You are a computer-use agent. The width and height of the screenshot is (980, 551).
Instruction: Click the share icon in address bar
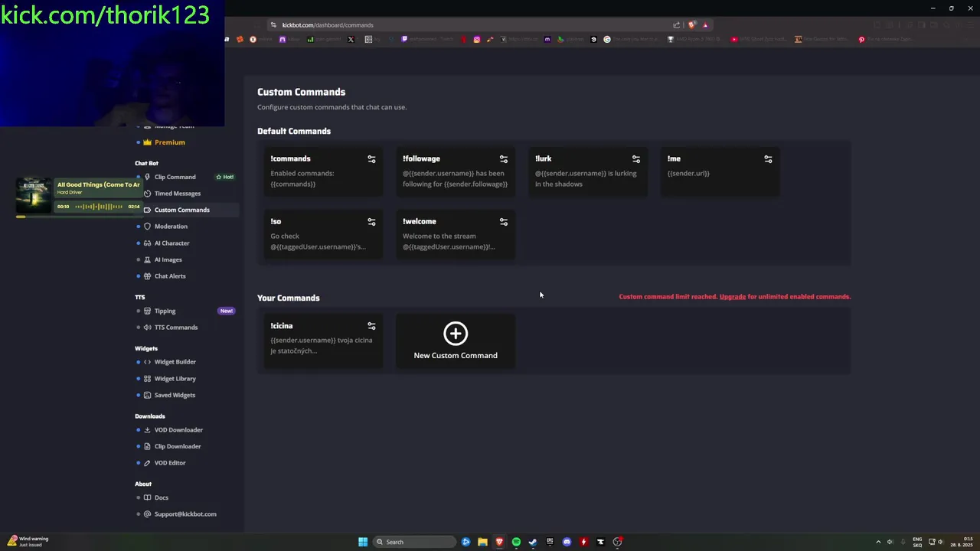[x=676, y=25]
